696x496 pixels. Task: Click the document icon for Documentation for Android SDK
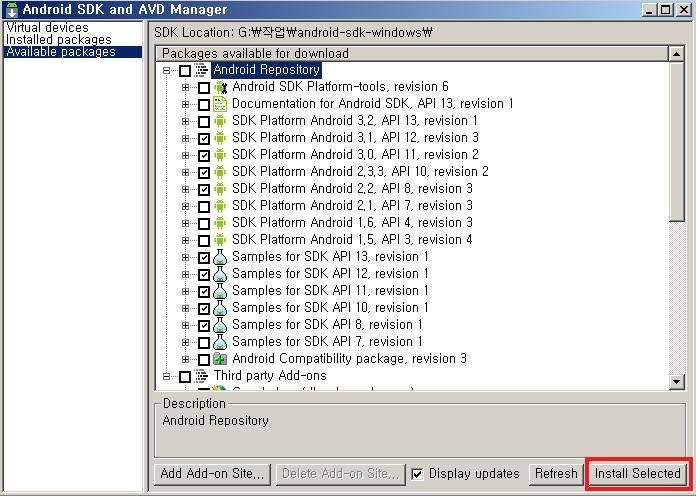(220, 104)
